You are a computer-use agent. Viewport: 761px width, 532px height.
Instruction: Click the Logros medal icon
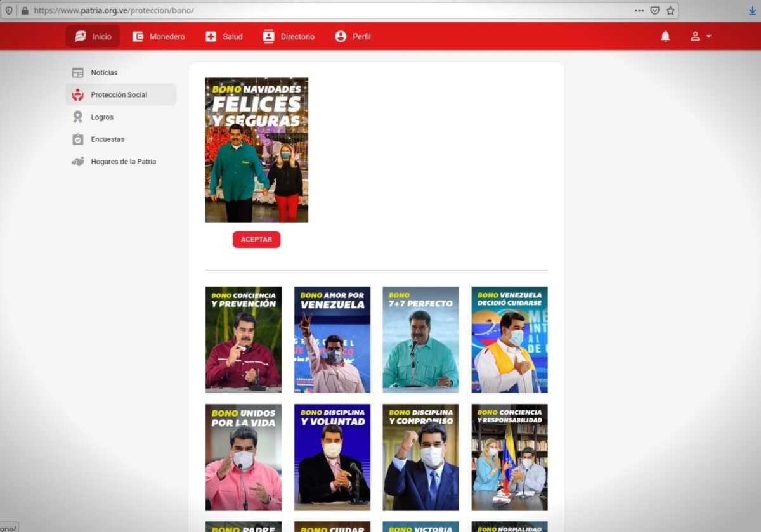(77, 117)
